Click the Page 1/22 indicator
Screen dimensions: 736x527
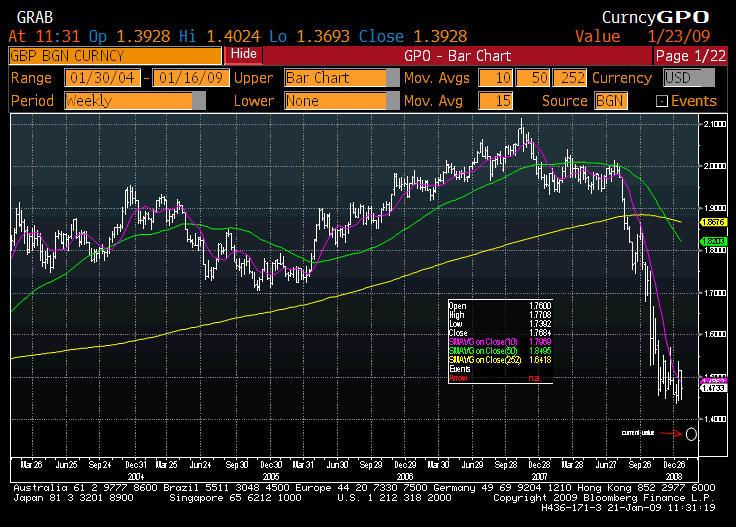point(690,56)
